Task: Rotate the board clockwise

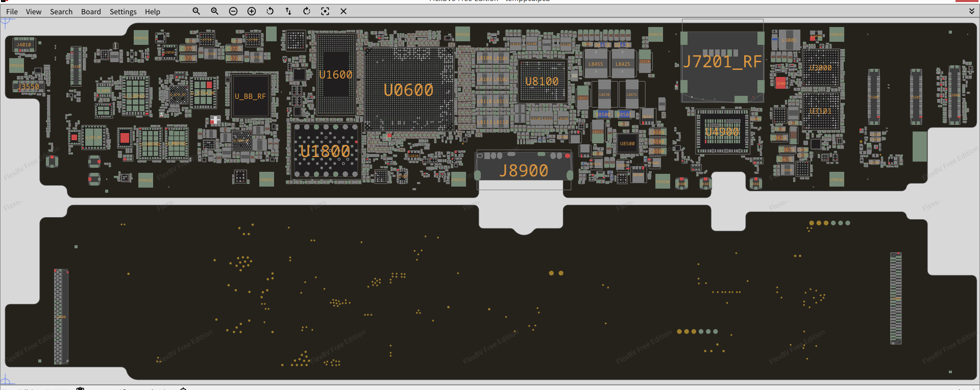Action: coord(307,11)
